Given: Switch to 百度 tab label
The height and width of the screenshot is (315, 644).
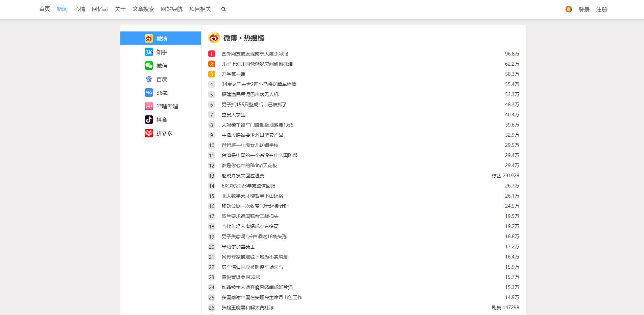Looking at the screenshot, I should pyautogui.click(x=162, y=79).
